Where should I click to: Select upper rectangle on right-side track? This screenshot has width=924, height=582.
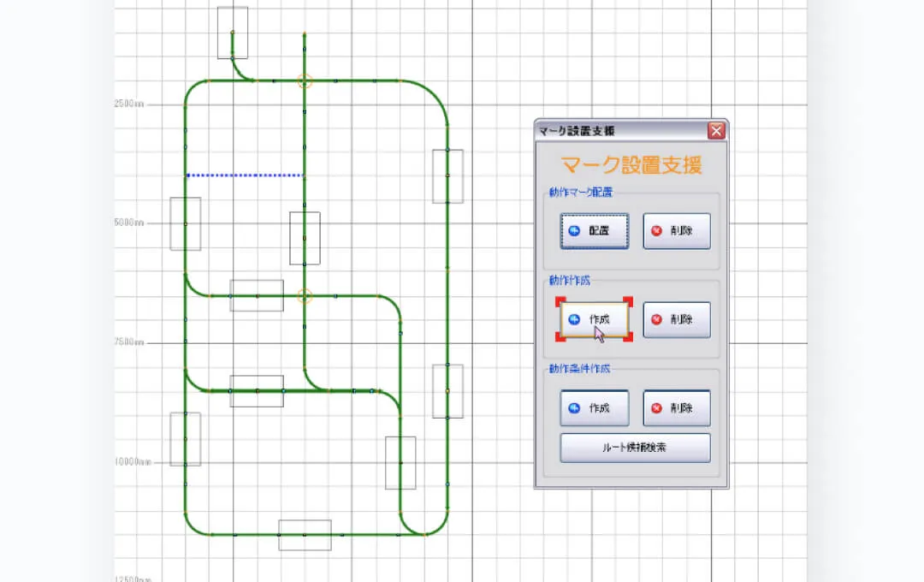click(x=447, y=176)
